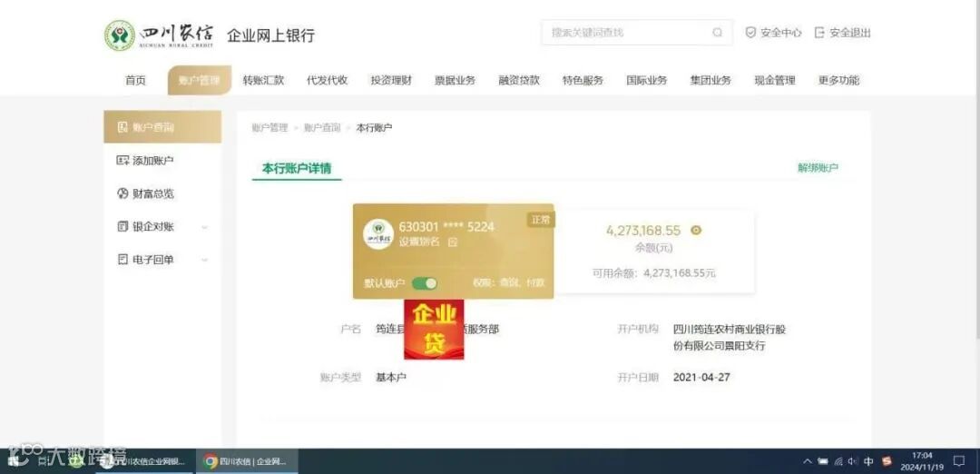This screenshot has width=980, height=474.
Task: Click the Chrome icon in the taskbar
Action: click(211, 462)
